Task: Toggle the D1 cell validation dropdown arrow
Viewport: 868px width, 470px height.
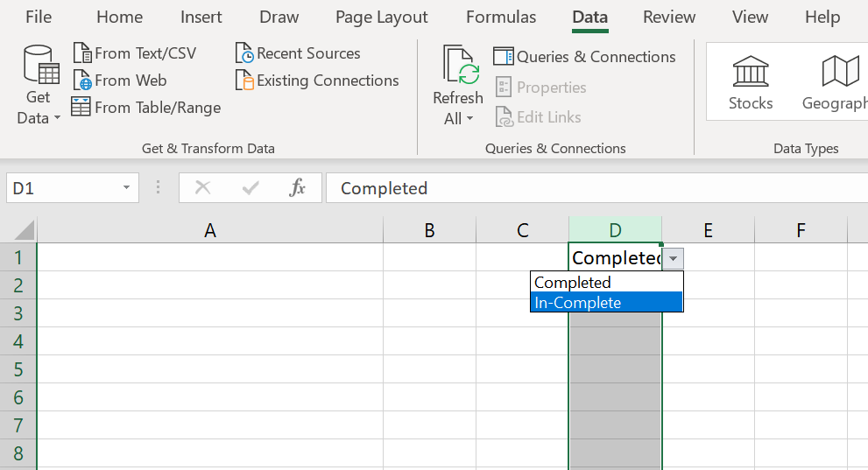Action: [673, 258]
